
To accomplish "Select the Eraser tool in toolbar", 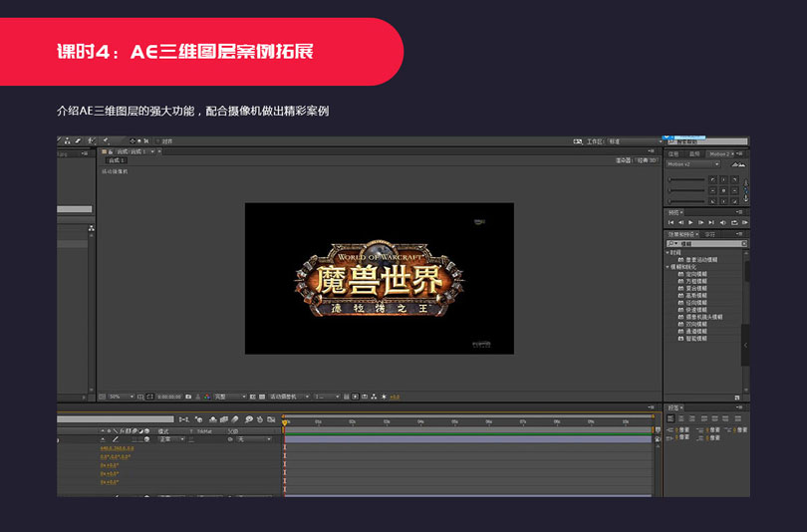I will point(78,140).
